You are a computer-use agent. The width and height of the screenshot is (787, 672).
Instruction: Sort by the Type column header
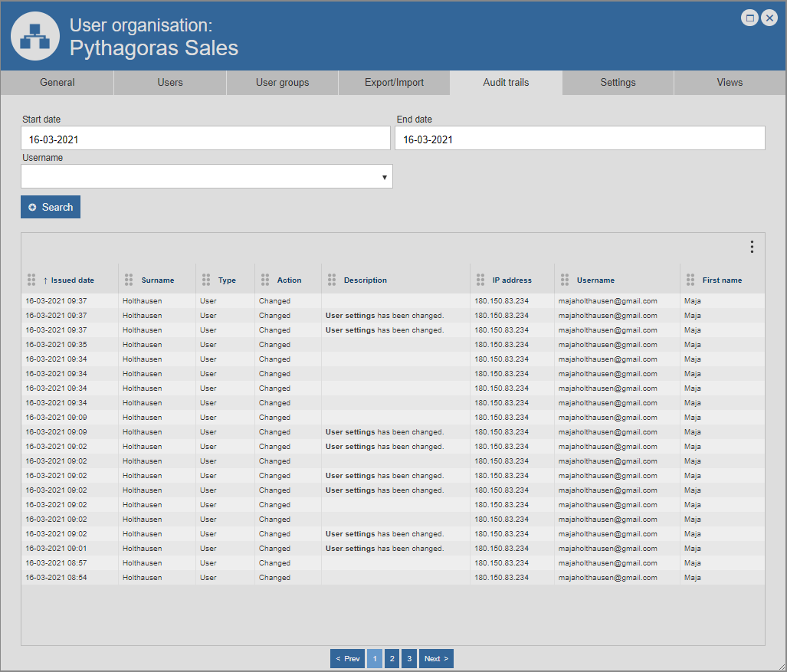[227, 280]
